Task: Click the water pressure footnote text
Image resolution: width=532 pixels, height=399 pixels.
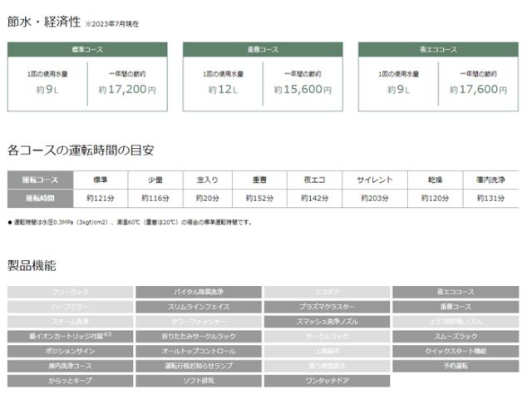Action: [x=131, y=223]
